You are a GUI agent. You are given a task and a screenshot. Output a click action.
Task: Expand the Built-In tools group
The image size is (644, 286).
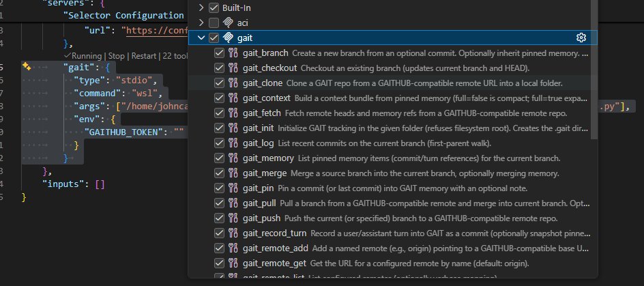[x=201, y=8]
